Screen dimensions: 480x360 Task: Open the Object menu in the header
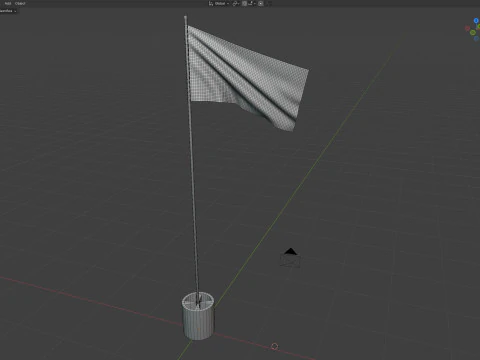20,3
